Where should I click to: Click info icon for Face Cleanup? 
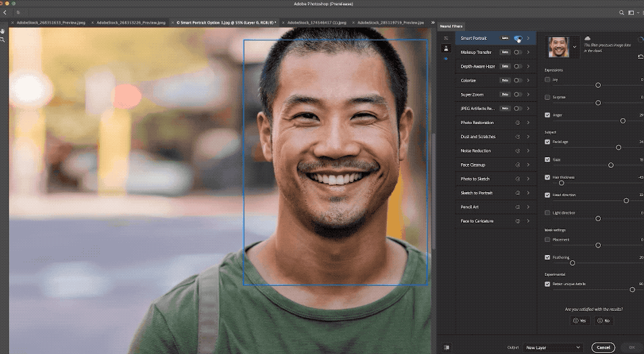point(518,165)
